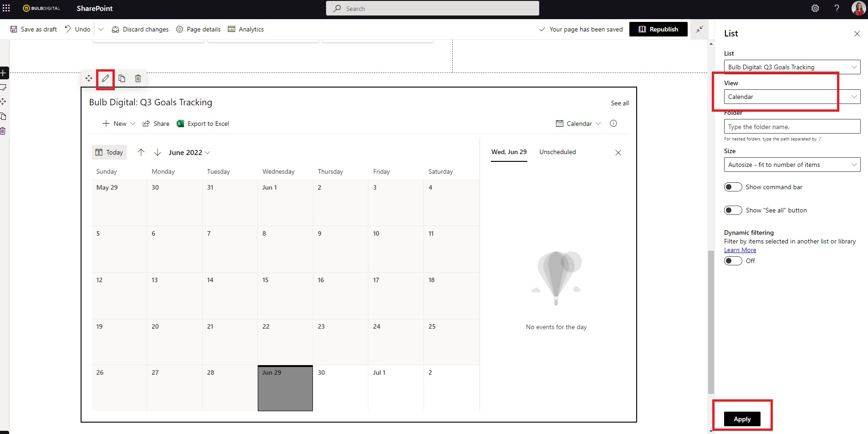Click Discard changes
Viewport: 868px width, 434px height.
pos(140,29)
